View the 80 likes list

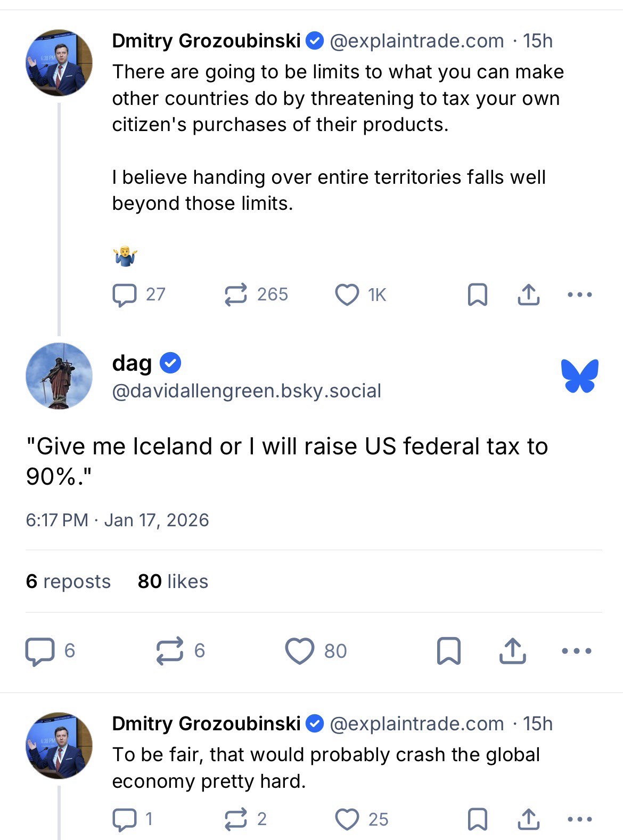(173, 581)
